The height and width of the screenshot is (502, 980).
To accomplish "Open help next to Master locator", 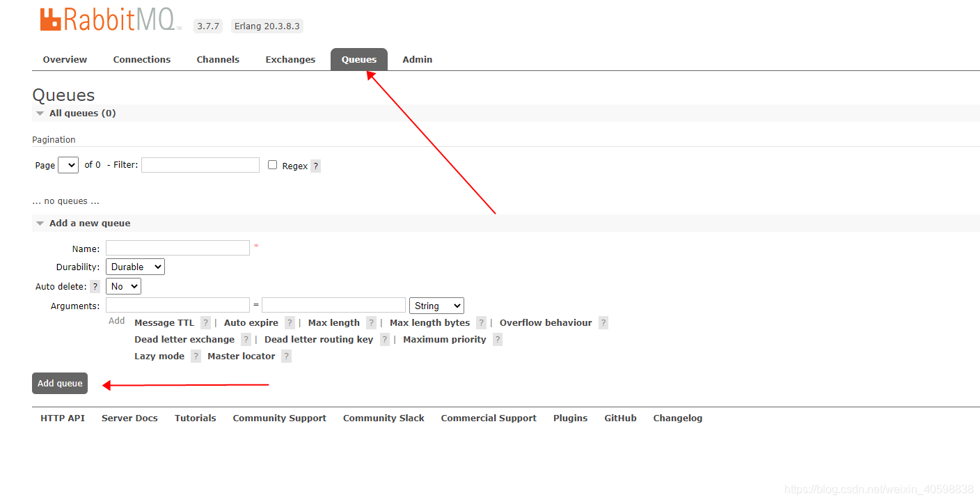I will [286, 356].
